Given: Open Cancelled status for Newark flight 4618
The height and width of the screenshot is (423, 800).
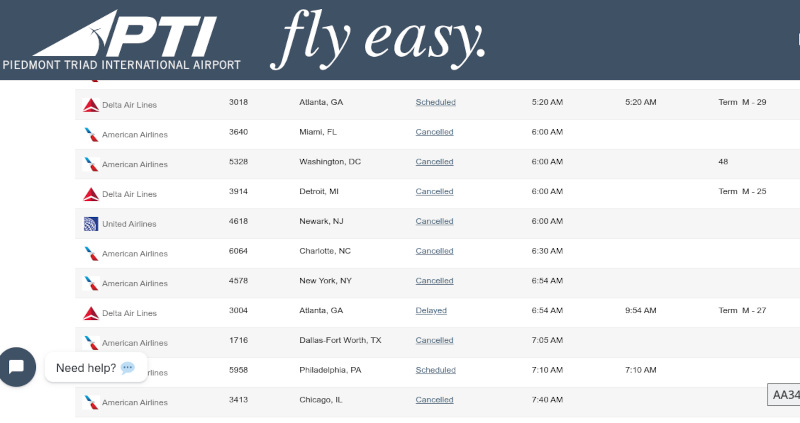Looking at the screenshot, I should click(x=434, y=221).
